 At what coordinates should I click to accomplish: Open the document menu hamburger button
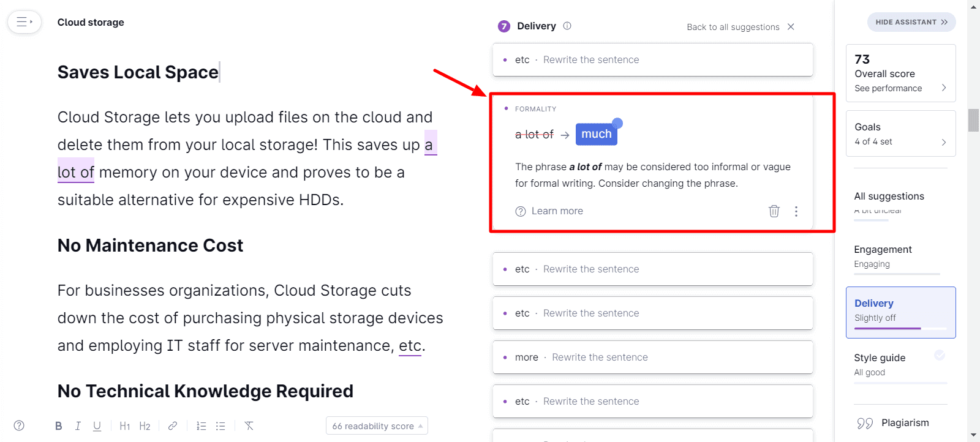[24, 22]
